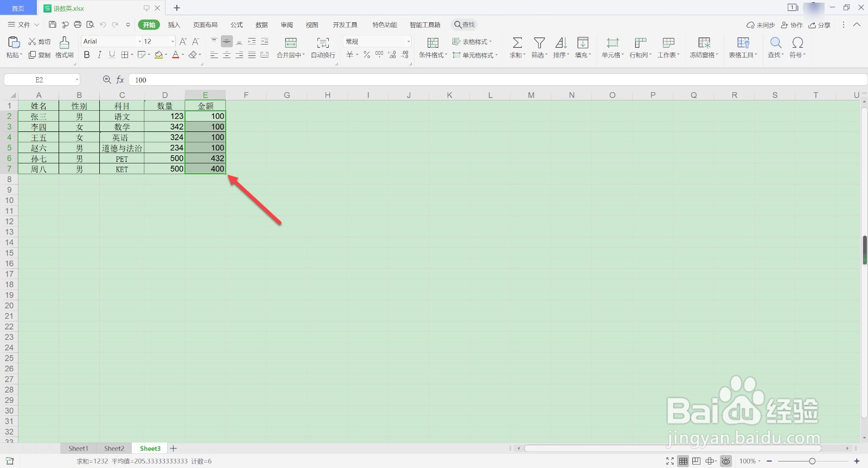This screenshot has height=468, width=868.
Task: Copy selection with 复制 button
Action: 39,55
